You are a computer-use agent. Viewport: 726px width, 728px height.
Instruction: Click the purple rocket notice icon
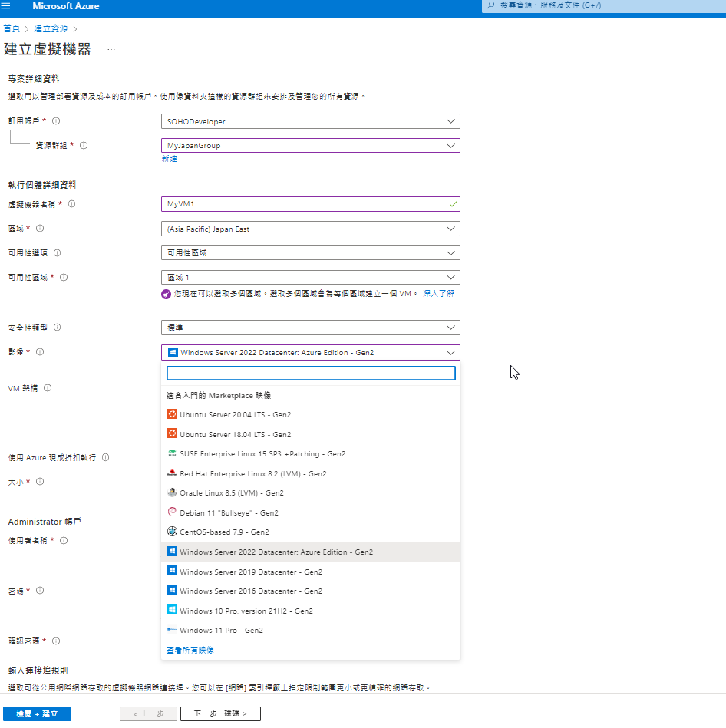point(166,294)
